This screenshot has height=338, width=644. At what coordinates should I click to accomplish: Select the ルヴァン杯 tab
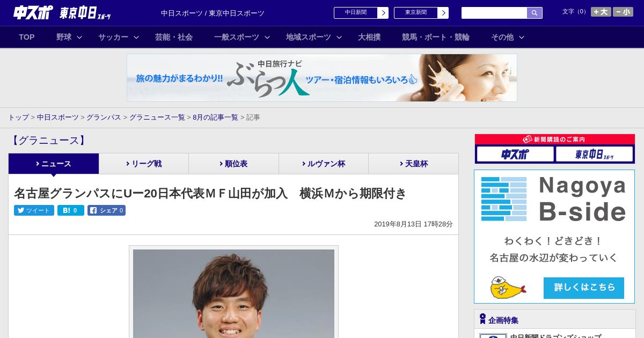(x=324, y=164)
